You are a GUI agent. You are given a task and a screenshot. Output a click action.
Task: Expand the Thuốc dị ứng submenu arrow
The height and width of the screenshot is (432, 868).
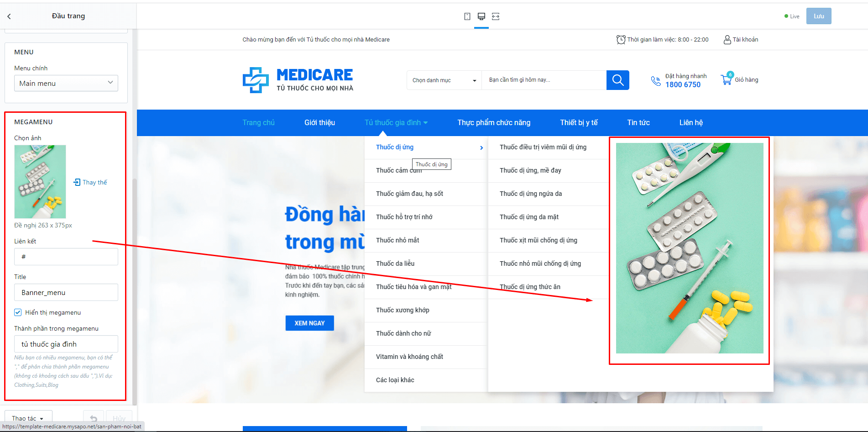tap(481, 148)
